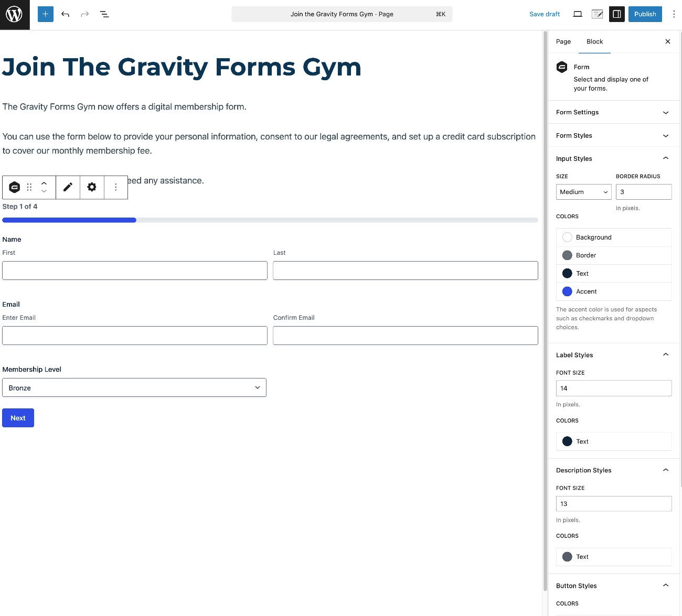Viewport: 682px width, 616px height.
Task: Open the gear settings icon in block toolbar
Action: (92, 187)
